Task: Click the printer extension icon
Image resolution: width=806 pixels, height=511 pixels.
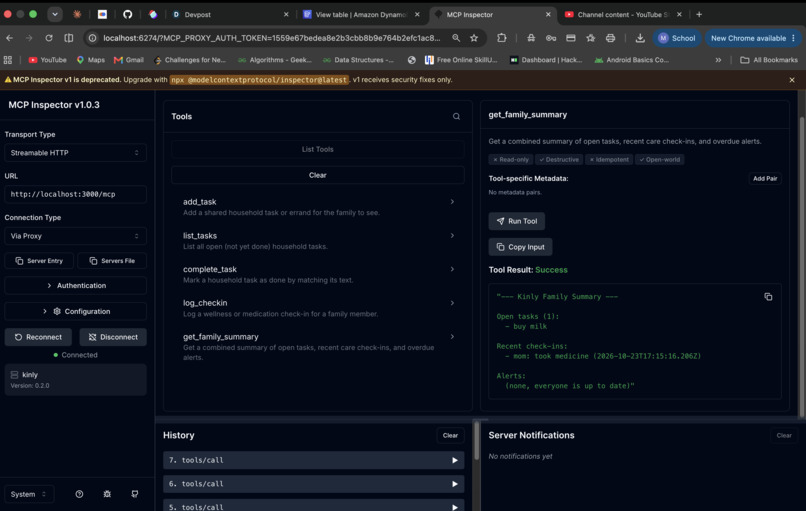Action: pos(610,38)
